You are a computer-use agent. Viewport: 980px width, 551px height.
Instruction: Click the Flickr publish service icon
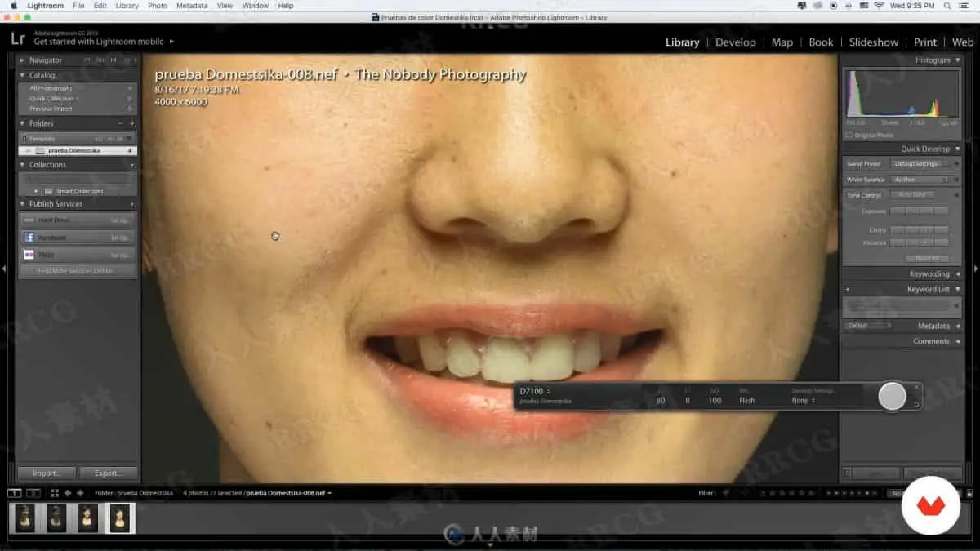pos(29,255)
